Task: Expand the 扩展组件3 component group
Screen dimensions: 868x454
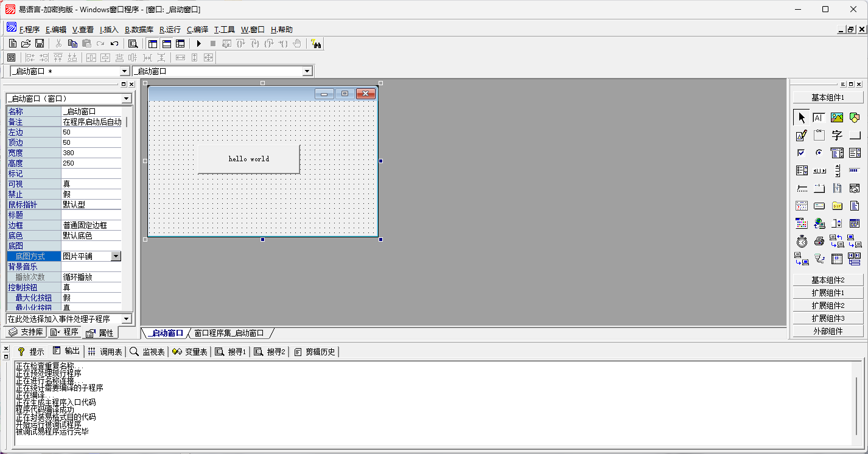Action: pos(828,318)
